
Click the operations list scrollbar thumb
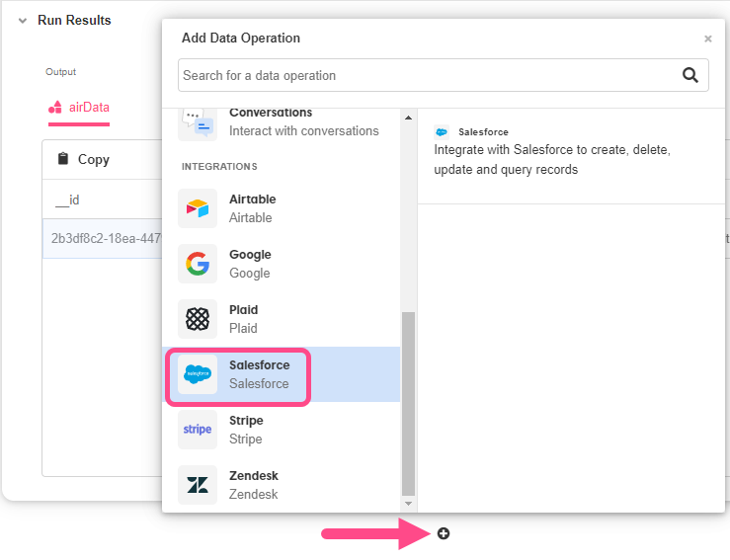[x=408, y=404]
